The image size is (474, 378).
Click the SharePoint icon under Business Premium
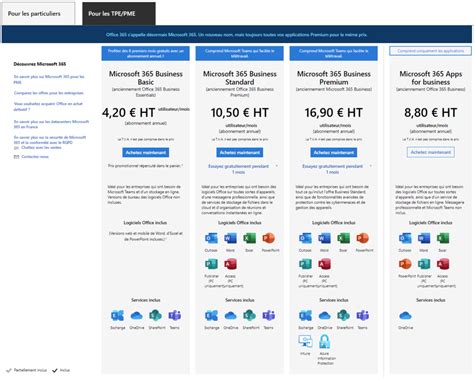click(343, 315)
